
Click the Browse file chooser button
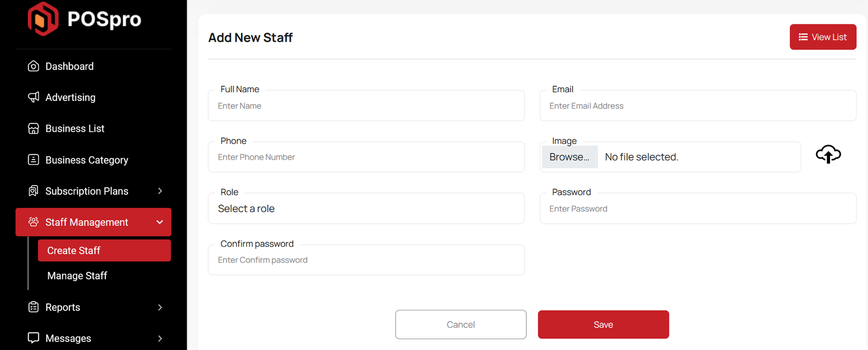pos(570,157)
